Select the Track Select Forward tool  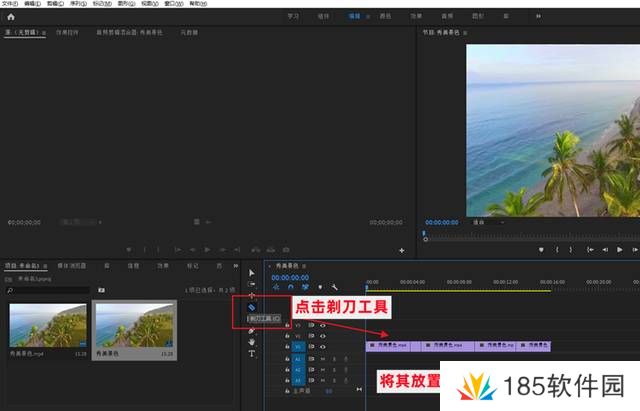click(x=252, y=284)
